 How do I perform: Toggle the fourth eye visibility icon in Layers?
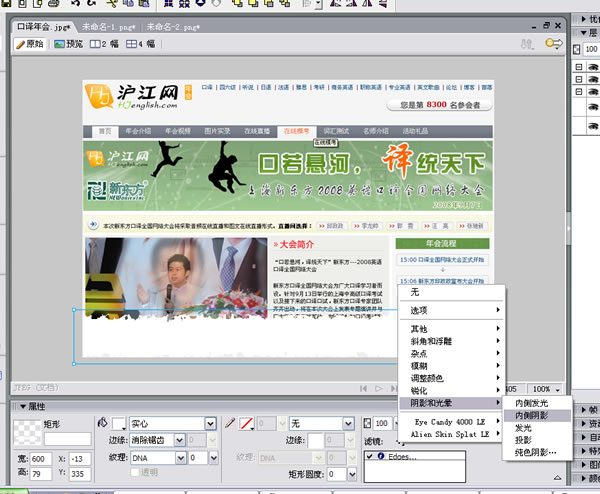click(x=593, y=108)
